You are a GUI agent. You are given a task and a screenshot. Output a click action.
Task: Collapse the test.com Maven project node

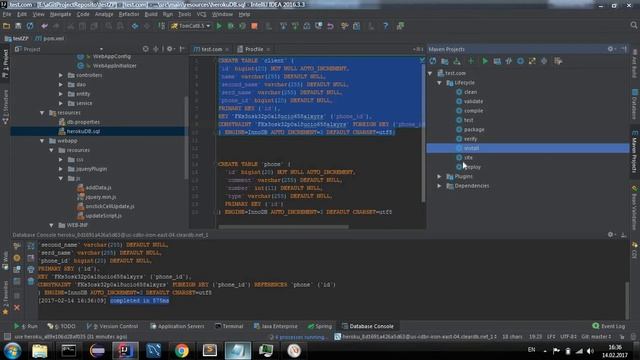tap(430, 73)
